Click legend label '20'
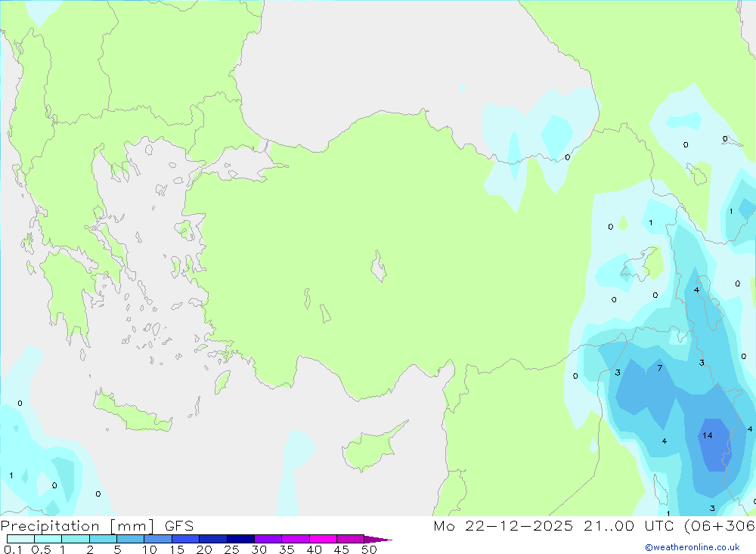This screenshot has width=756, height=554. point(204,549)
